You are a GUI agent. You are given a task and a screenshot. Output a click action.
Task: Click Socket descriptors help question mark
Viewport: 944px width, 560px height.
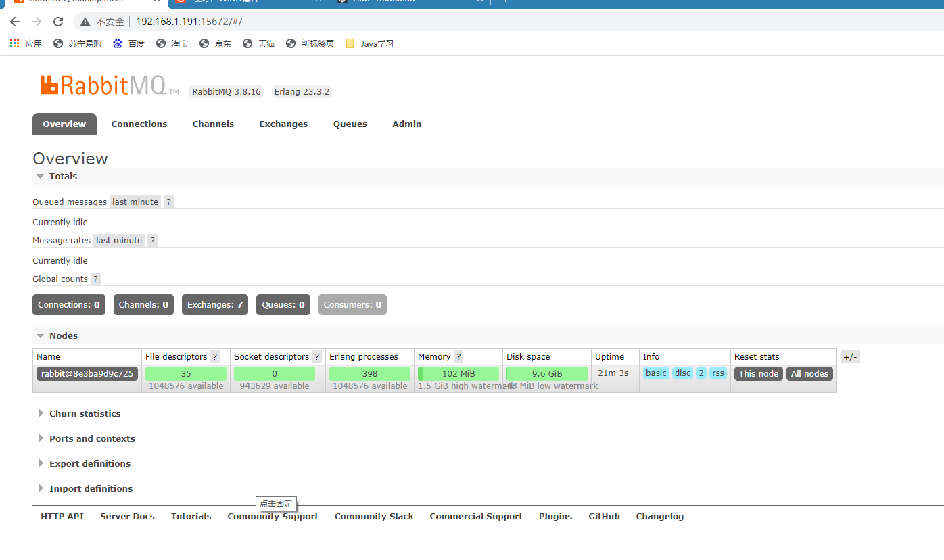coord(317,356)
